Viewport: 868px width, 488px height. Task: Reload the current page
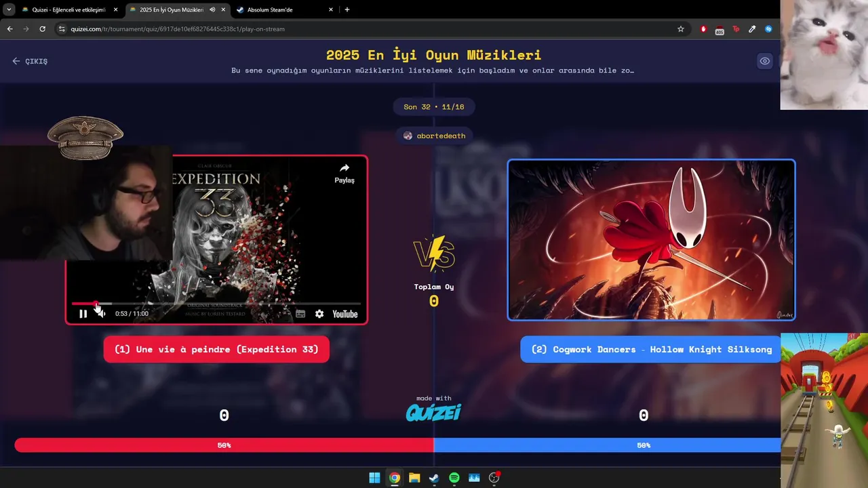click(42, 29)
